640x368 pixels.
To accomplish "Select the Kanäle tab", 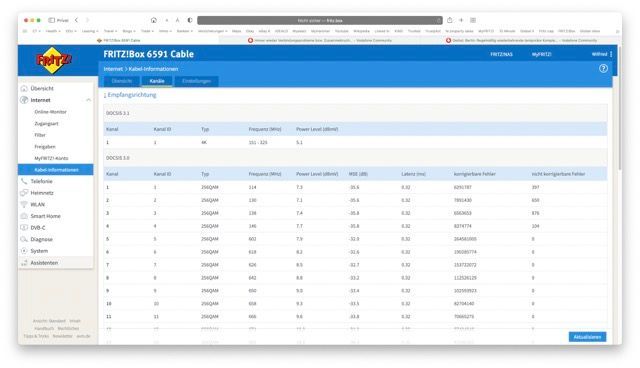I will (x=157, y=81).
